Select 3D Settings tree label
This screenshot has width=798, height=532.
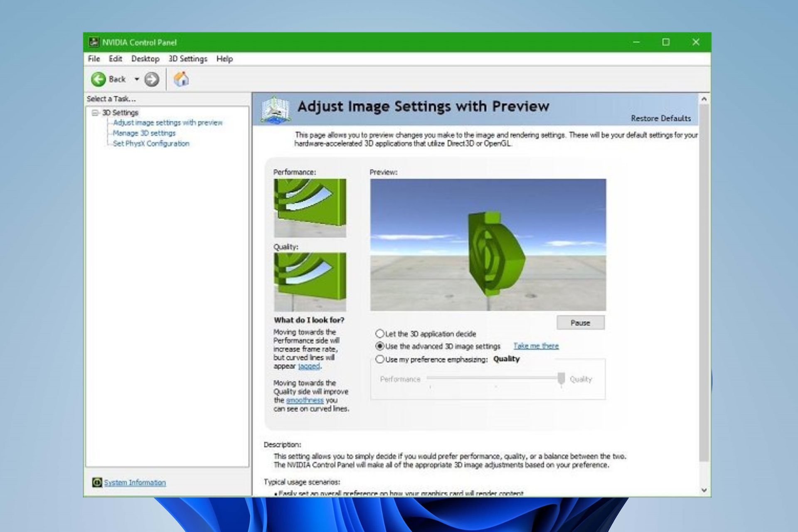(120, 113)
